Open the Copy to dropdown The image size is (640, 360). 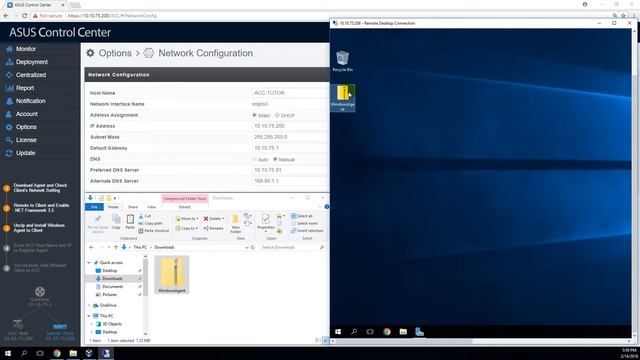187,228
